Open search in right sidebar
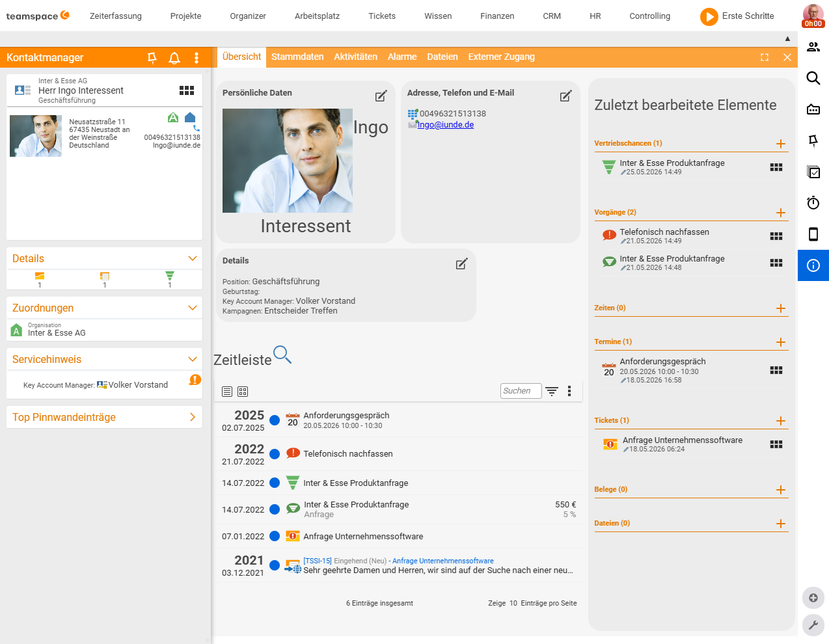Screen dimensions: 829x644 coord(813,78)
